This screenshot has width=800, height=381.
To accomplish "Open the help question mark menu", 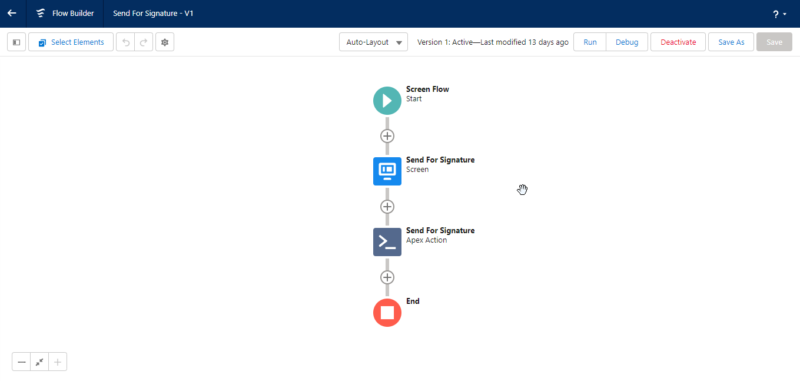I will click(779, 14).
